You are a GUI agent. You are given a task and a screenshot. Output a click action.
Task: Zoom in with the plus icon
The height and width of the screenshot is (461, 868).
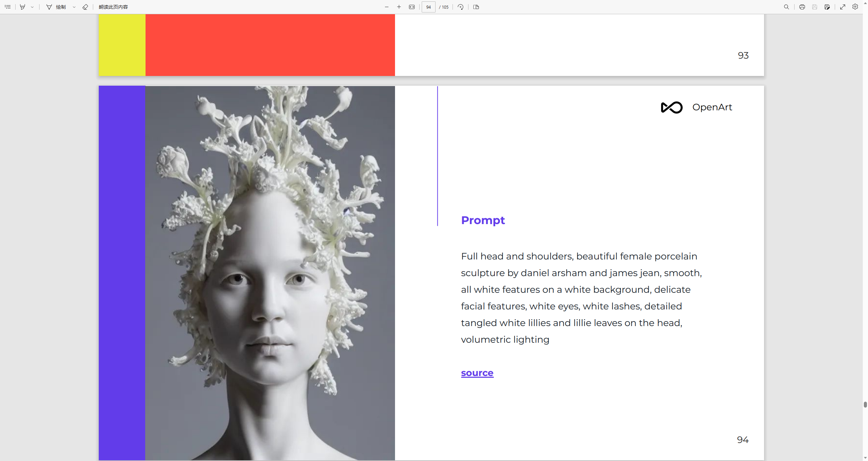(399, 7)
